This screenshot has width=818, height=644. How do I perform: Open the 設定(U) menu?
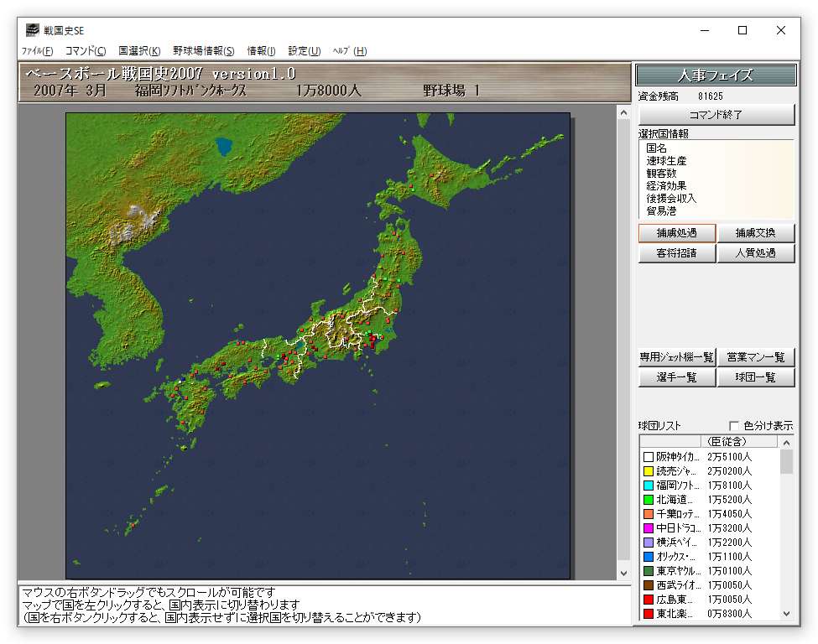[x=304, y=51]
